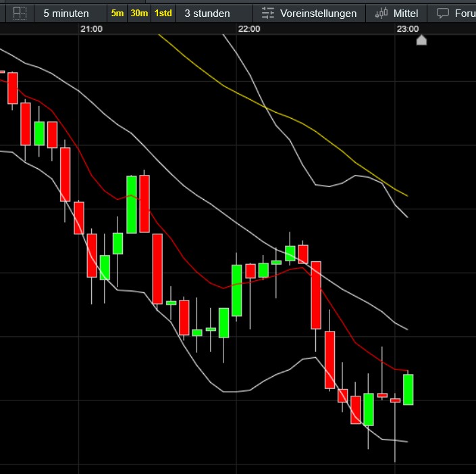Open the chart layout grid icon
Viewport: 476px width, 474px height.
pos(20,13)
